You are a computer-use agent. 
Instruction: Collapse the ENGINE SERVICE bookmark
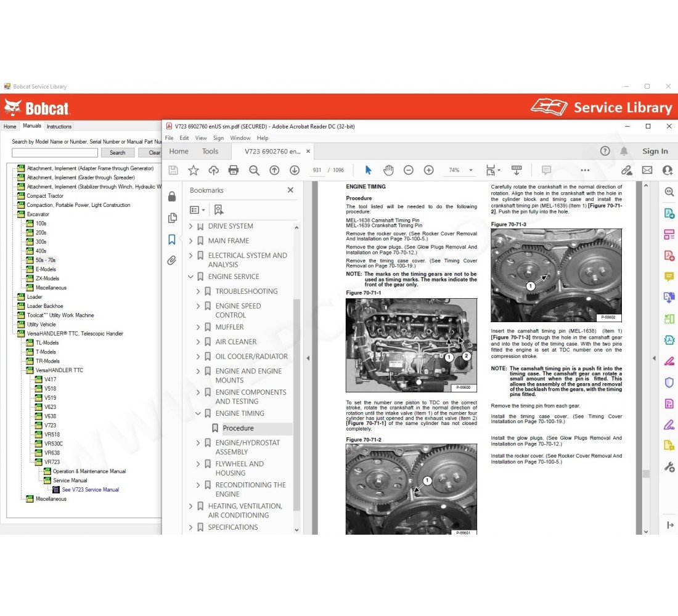pos(190,277)
